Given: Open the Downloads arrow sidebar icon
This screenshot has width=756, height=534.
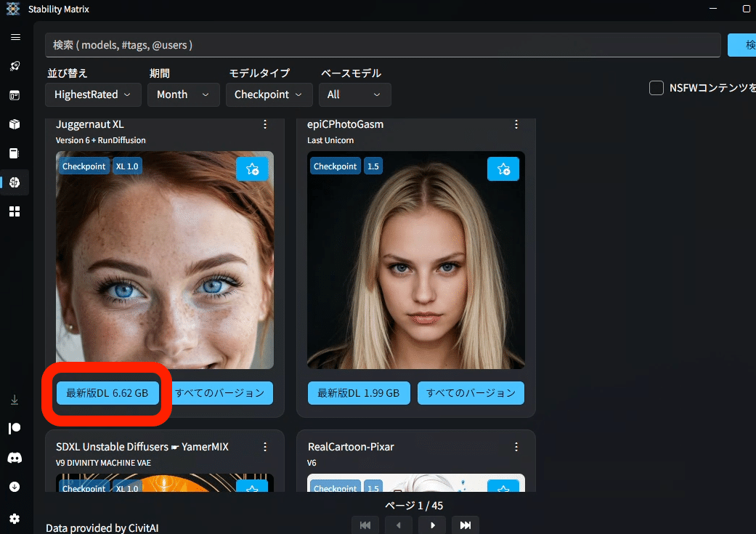Looking at the screenshot, I should pyautogui.click(x=15, y=400).
